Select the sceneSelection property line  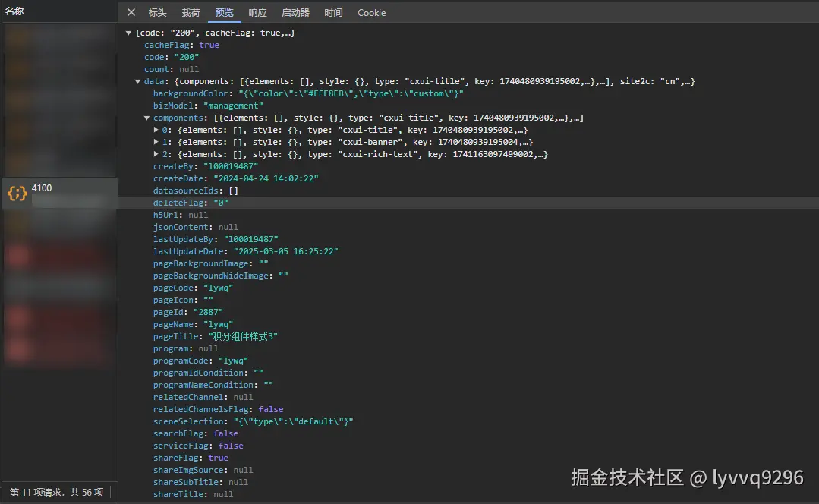coord(253,421)
